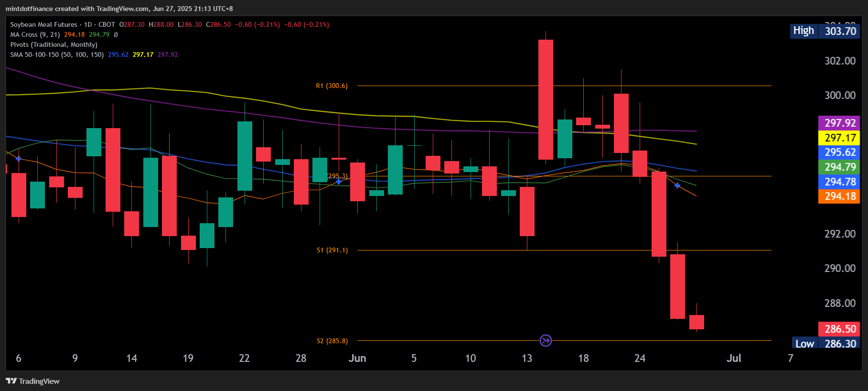868x391 pixels.
Task: Click the orange 294.18 value in MA Cross legend
Action: [x=75, y=34]
